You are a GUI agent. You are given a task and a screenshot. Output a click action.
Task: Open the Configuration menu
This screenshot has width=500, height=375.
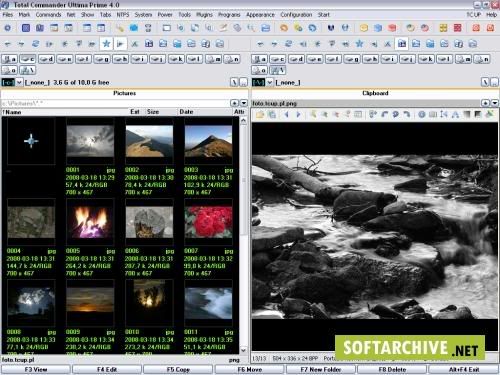click(x=296, y=15)
